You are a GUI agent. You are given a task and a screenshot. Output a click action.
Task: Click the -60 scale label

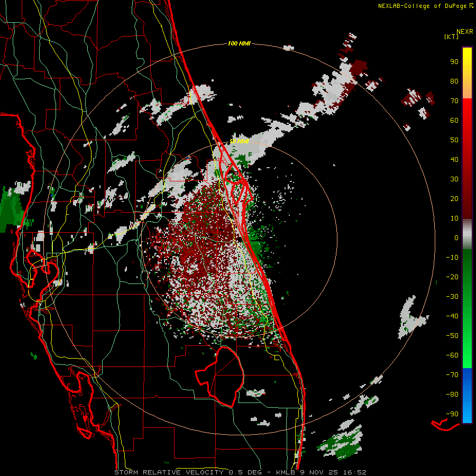click(x=452, y=355)
